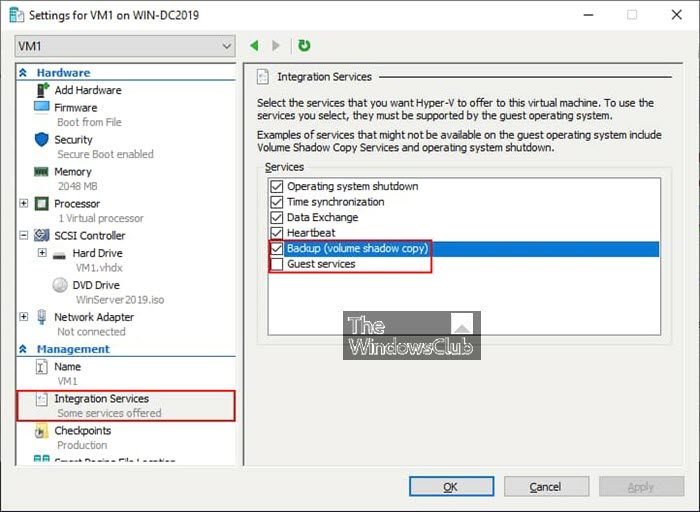
Task: Click the SCSI Controller icon
Action: (42, 235)
